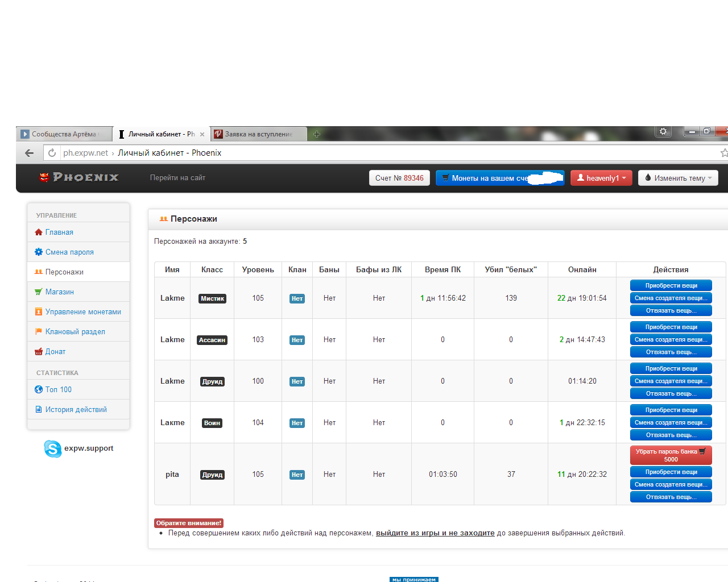Open the heavenly1 user dropdown
This screenshot has height=582, width=728.
click(601, 178)
